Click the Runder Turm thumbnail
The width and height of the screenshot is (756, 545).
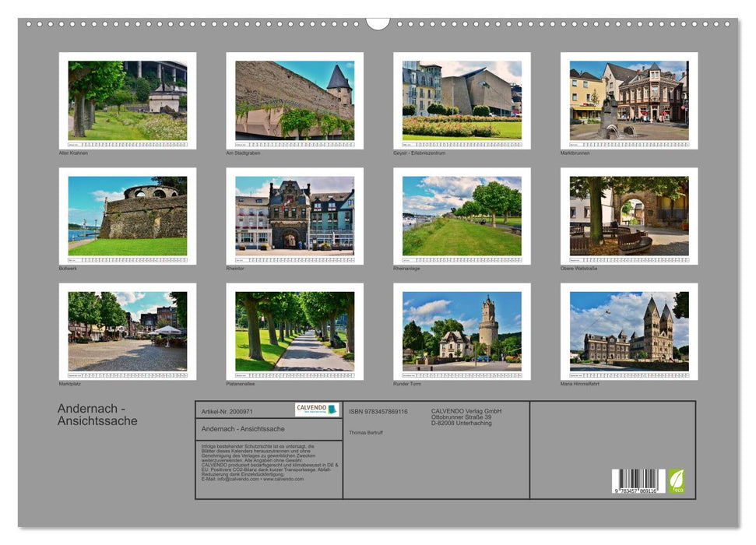462,331
